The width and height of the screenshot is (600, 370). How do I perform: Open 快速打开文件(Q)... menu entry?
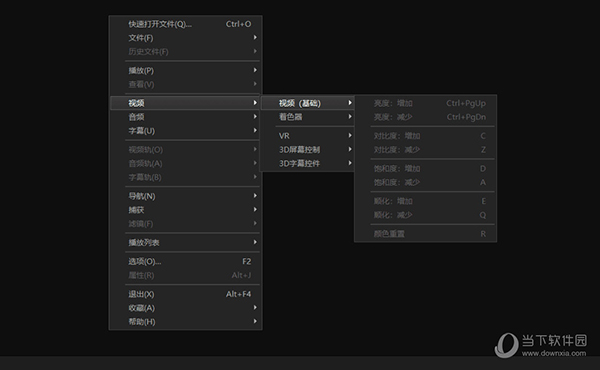(x=186, y=24)
